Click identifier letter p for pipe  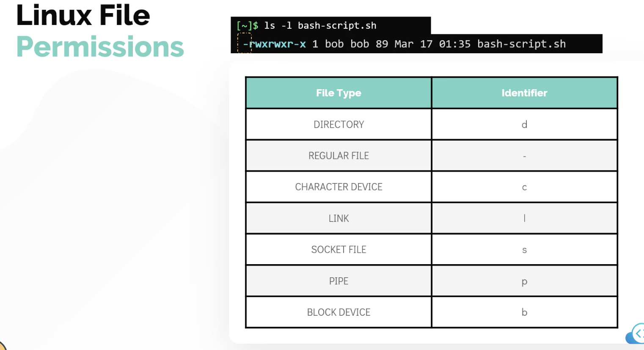(524, 282)
